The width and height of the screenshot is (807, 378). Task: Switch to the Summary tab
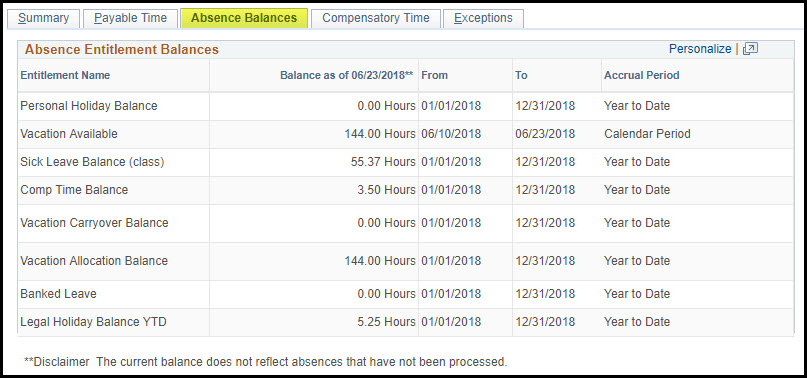43,18
